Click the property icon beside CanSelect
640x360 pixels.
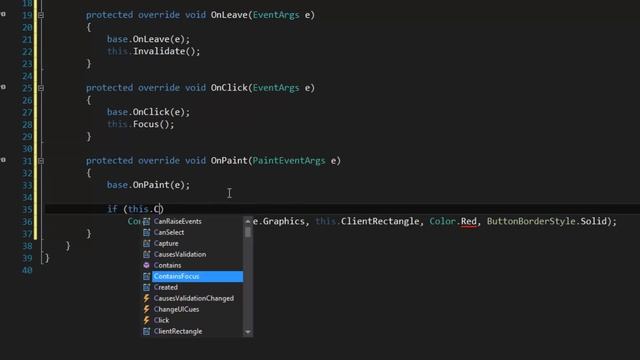pyautogui.click(x=147, y=232)
